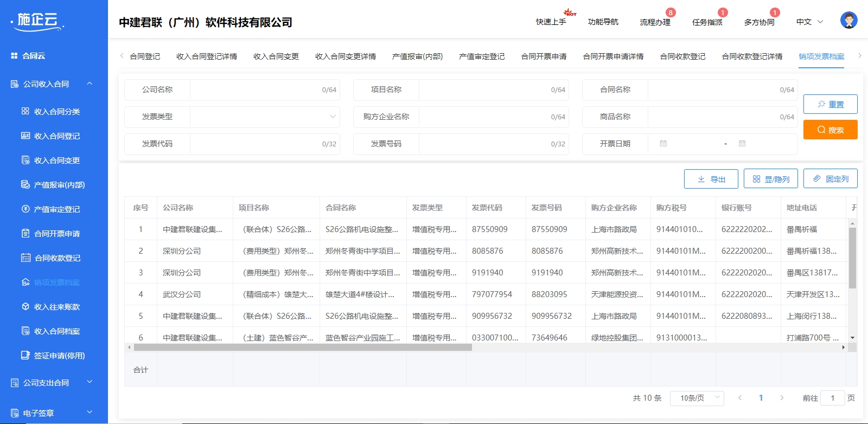Focus the 项目名称 input field

(x=494, y=89)
